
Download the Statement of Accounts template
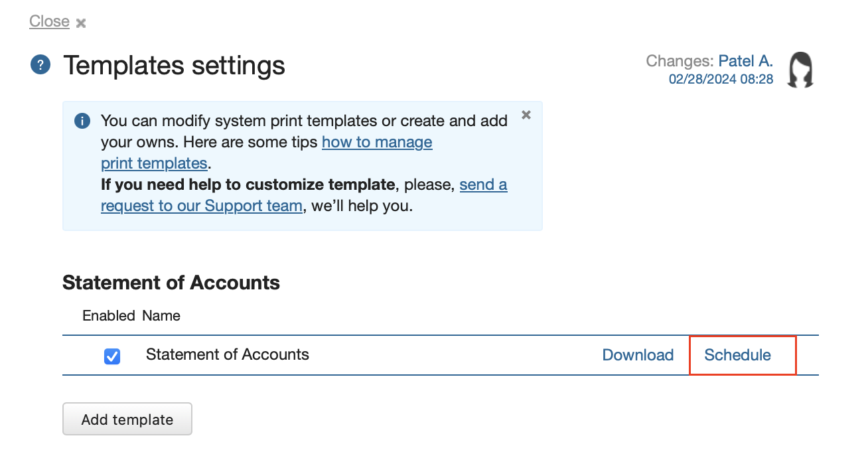pyautogui.click(x=638, y=355)
